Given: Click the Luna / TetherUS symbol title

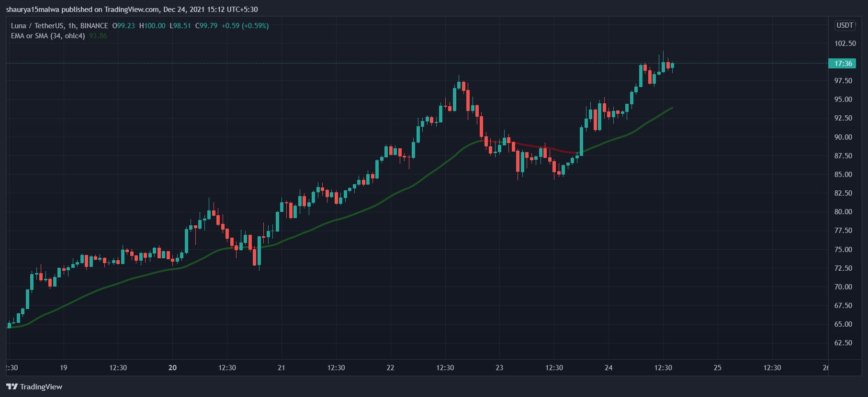Looking at the screenshot, I should tap(59, 26).
